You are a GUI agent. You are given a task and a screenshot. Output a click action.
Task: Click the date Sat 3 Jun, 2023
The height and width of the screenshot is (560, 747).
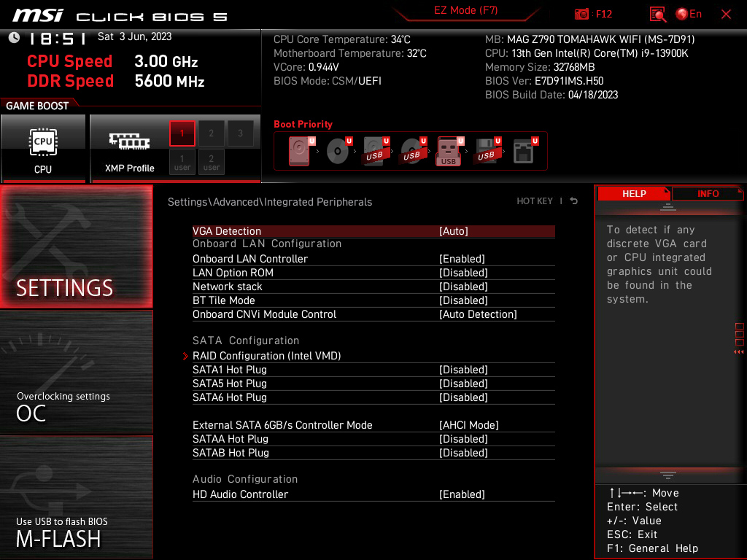[134, 36]
